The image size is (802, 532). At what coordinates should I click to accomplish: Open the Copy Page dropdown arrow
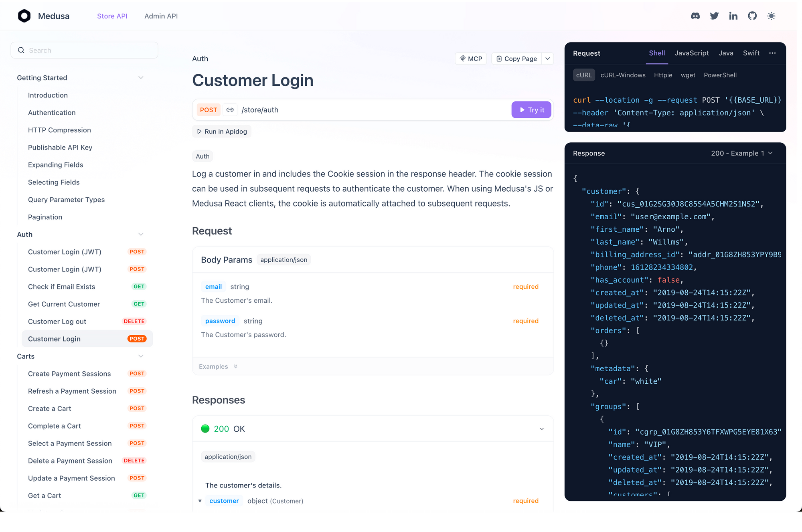548,59
